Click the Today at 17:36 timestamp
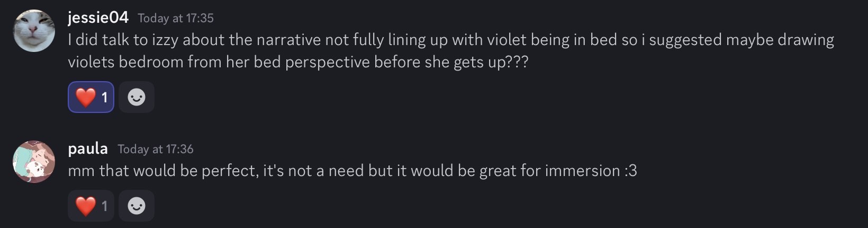The height and width of the screenshot is (228, 868). tap(156, 149)
